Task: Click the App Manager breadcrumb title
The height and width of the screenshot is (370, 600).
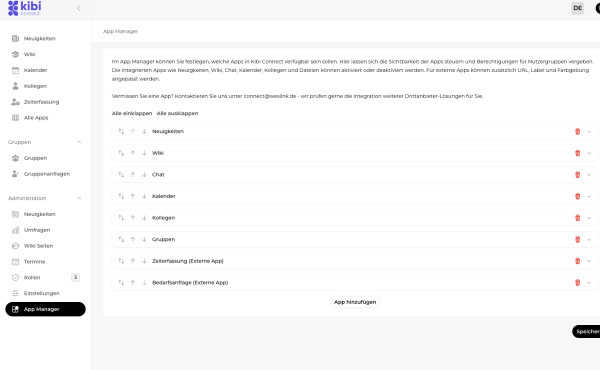Action: [121, 31]
